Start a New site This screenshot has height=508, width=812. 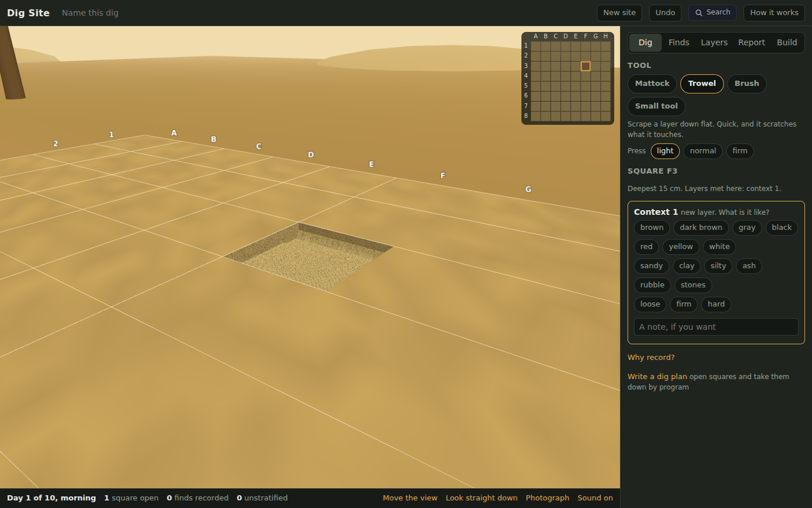pos(619,13)
